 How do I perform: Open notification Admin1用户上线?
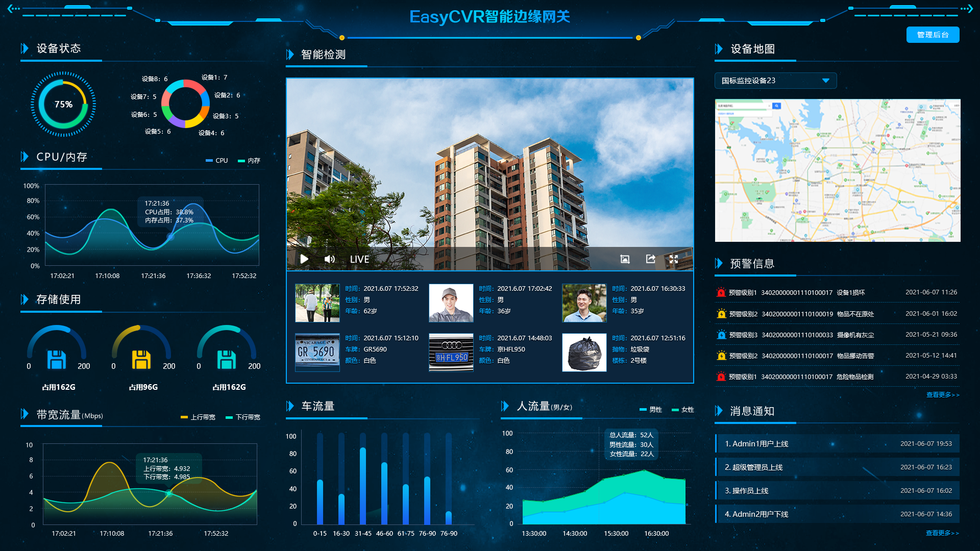tap(837, 444)
